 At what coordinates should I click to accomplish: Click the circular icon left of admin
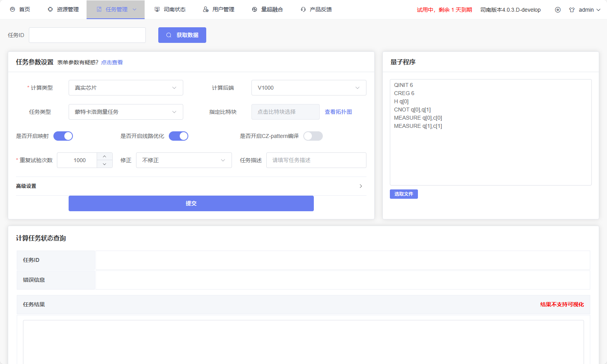click(x=558, y=10)
